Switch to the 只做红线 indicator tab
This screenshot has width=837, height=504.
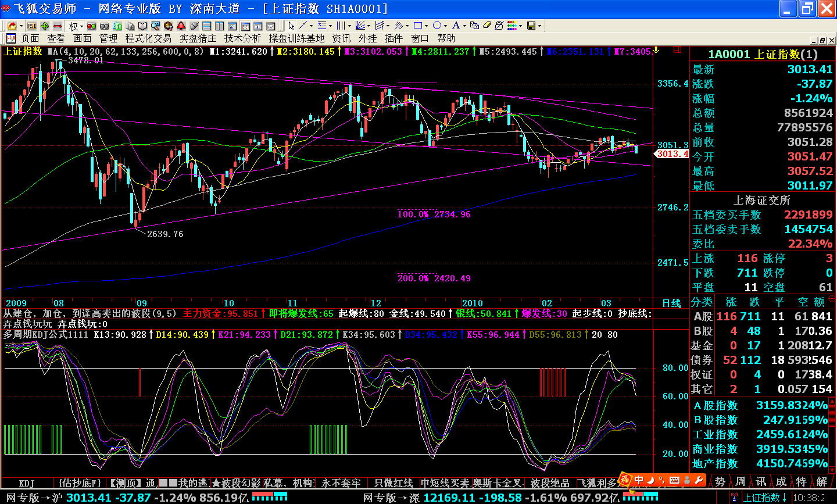(x=394, y=482)
